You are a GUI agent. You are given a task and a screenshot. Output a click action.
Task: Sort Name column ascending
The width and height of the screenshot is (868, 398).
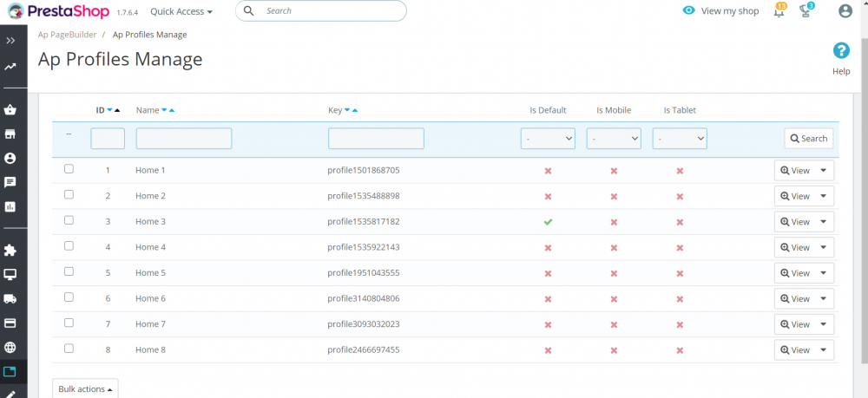(x=172, y=111)
